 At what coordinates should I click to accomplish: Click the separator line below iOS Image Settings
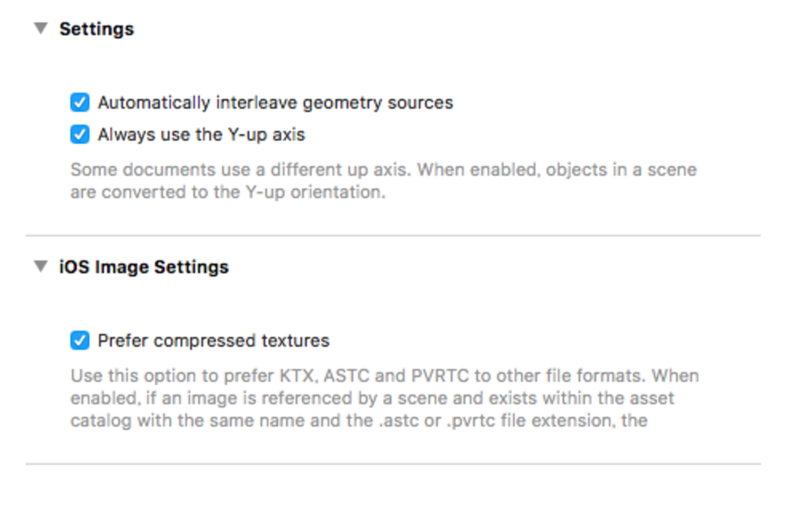click(x=393, y=464)
